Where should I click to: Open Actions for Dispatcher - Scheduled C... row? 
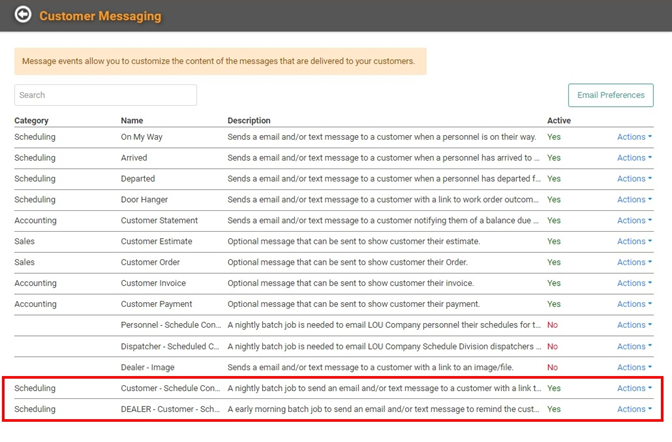pos(634,346)
